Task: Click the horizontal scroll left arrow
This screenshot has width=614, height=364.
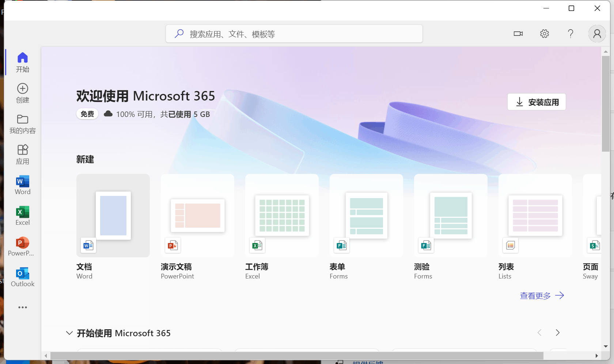Action: coord(46,356)
